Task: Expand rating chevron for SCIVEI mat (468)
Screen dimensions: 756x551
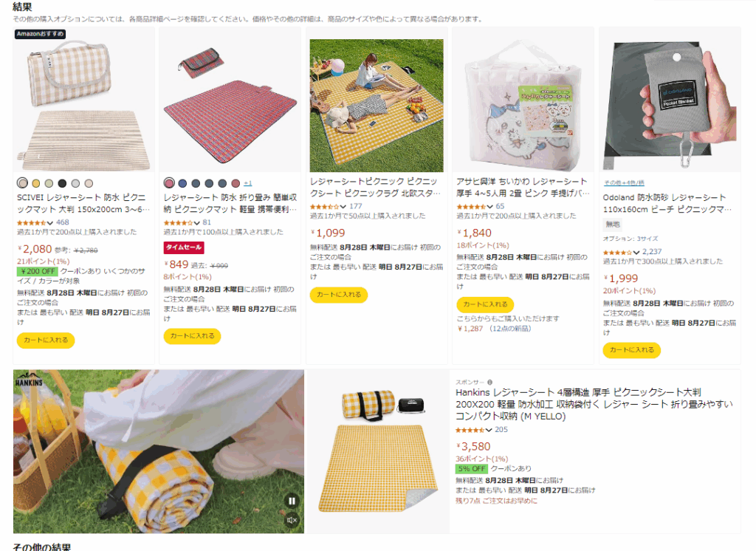Action: pyautogui.click(x=50, y=222)
